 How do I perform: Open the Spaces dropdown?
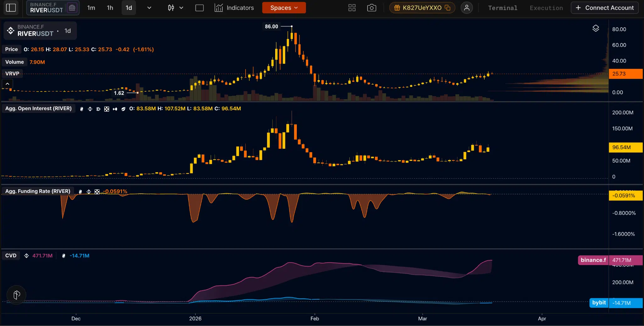pyautogui.click(x=283, y=8)
